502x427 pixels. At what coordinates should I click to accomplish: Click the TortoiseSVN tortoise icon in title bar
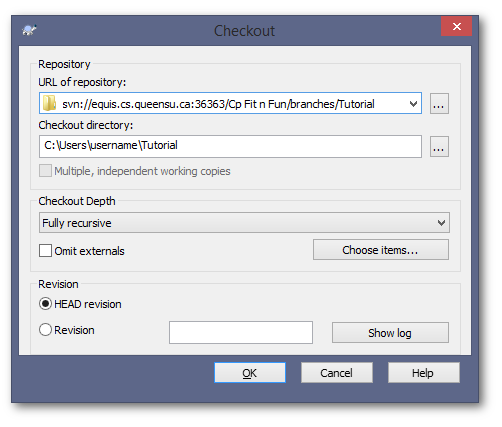coord(29,30)
